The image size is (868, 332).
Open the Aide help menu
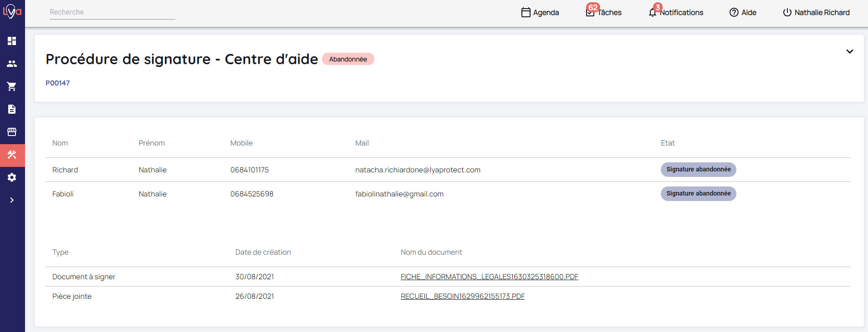click(x=743, y=13)
